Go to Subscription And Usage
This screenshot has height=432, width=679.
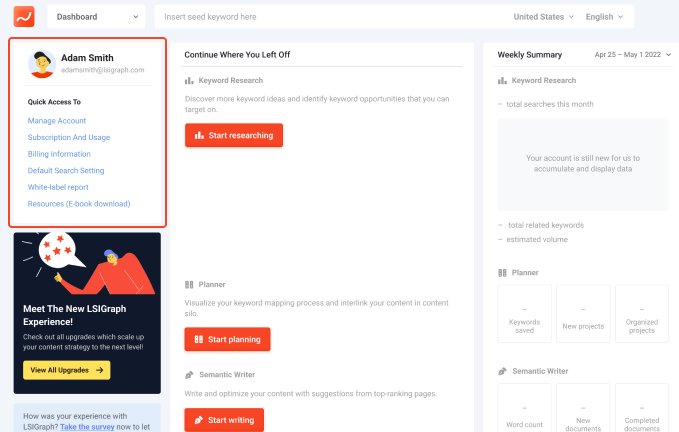click(69, 137)
